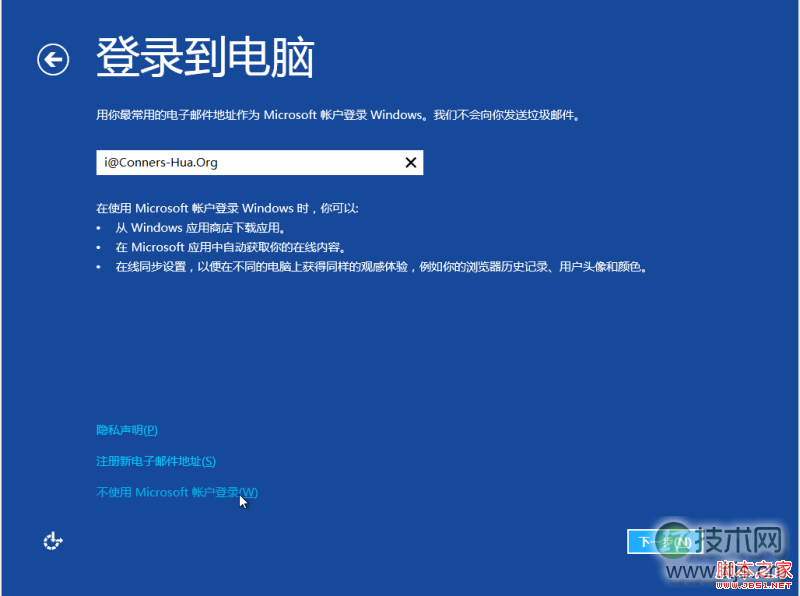Click the intro sentence starting 用你最常用的电子邮件地址
Screen dimensions: 800x596
[338, 115]
